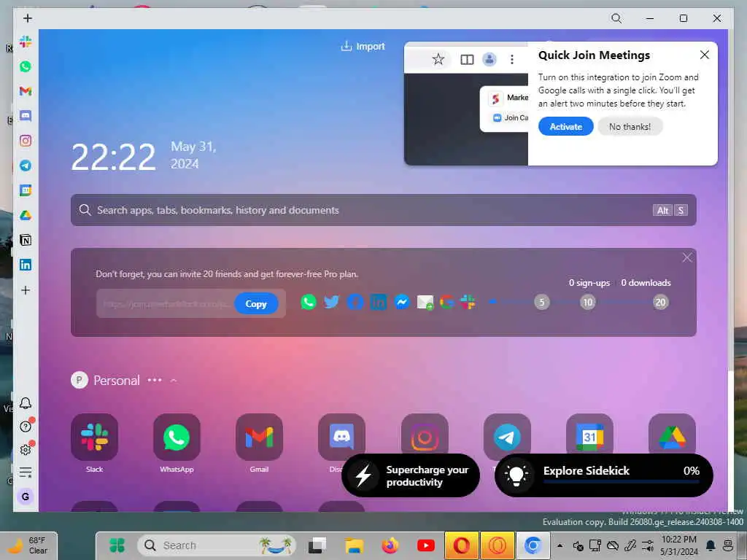Share the invite link via LinkedIn
The width and height of the screenshot is (747, 560).
pyautogui.click(x=379, y=302)
